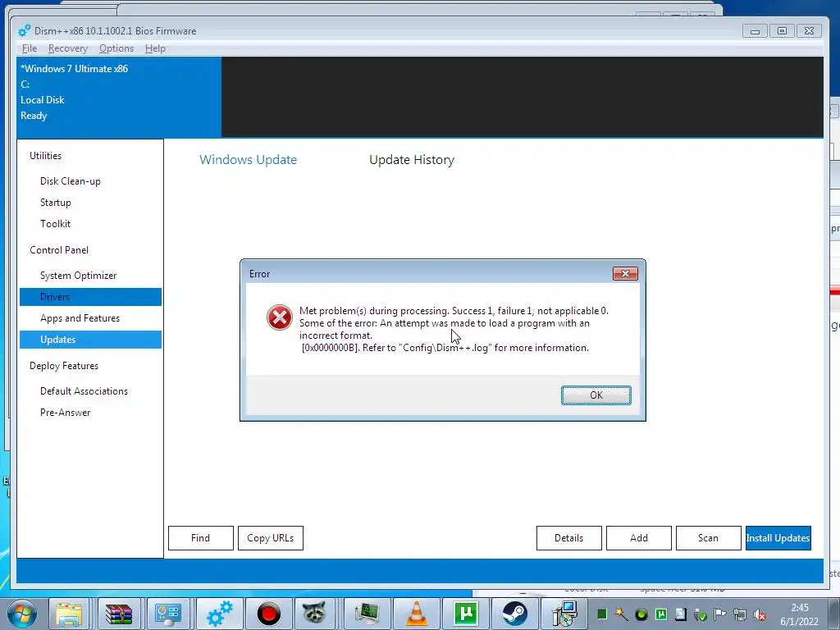The image size is (840, 630).
Task: Click the green chip tray icon
Action: pyautogui.click(x=602, y=614)
